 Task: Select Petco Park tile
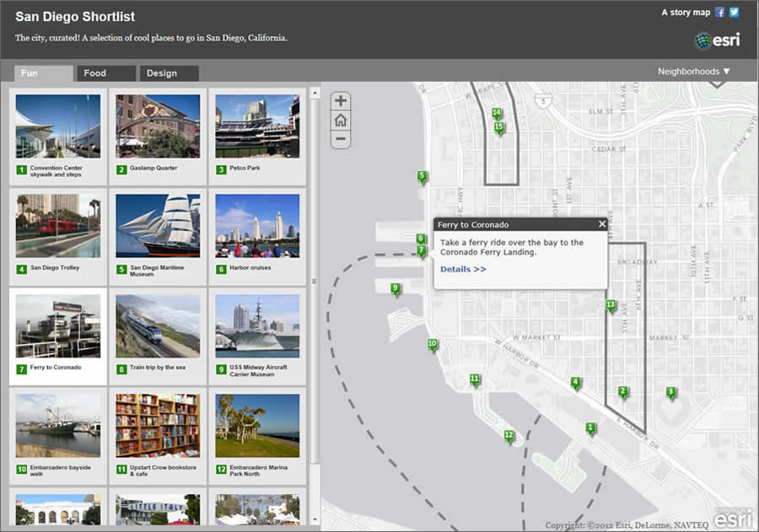coord(257,137)
